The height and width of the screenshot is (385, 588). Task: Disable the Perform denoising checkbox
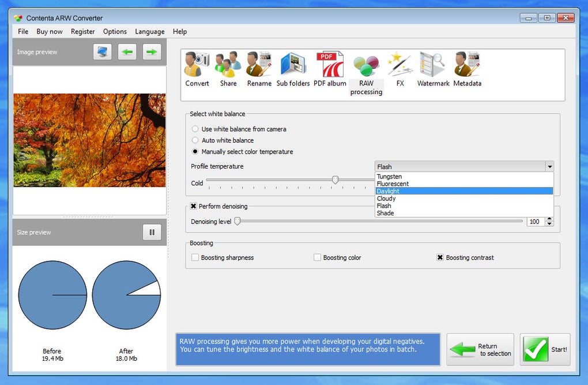(x=194, y=206)
